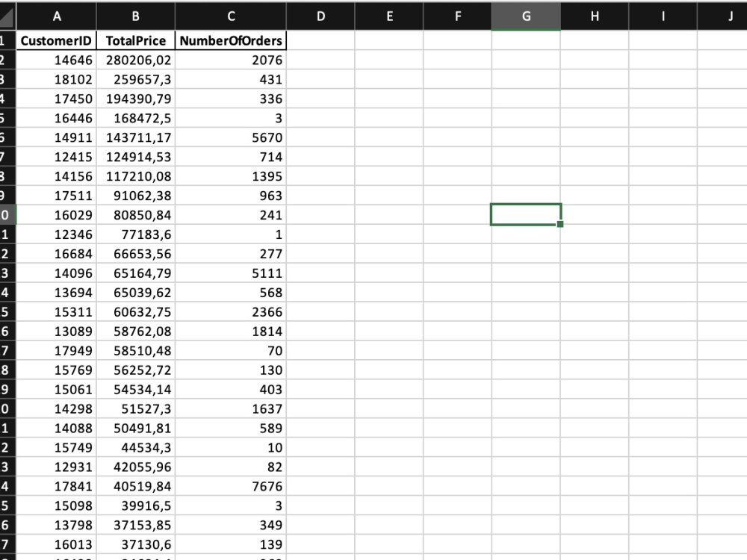
Task: Select cell with CustomerID 14096
Action: point(56,273)
